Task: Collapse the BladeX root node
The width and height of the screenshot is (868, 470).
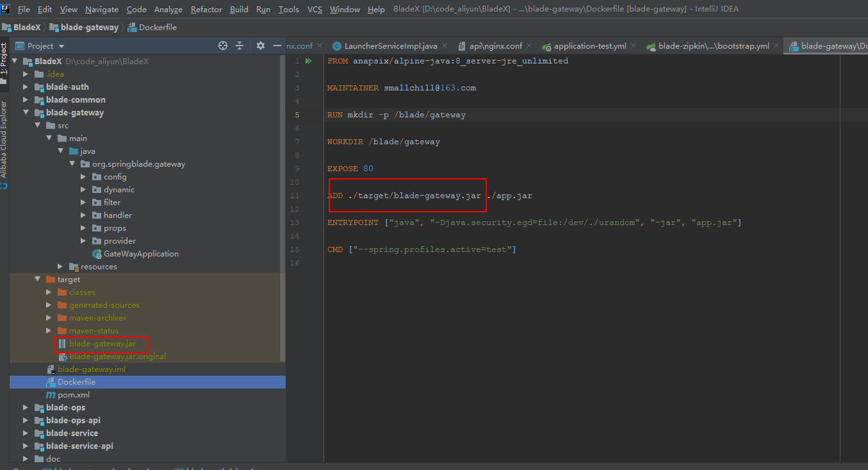Action: (x=15, y=62)
